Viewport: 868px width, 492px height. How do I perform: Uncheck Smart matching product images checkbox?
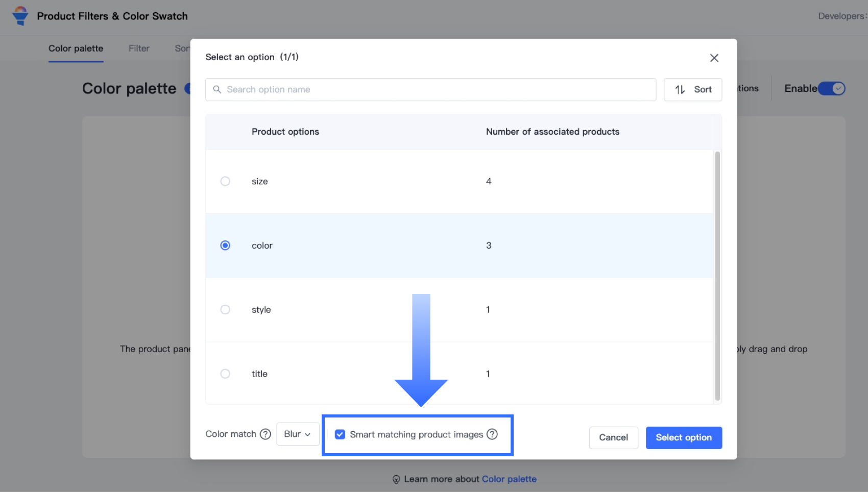(340, 434)
